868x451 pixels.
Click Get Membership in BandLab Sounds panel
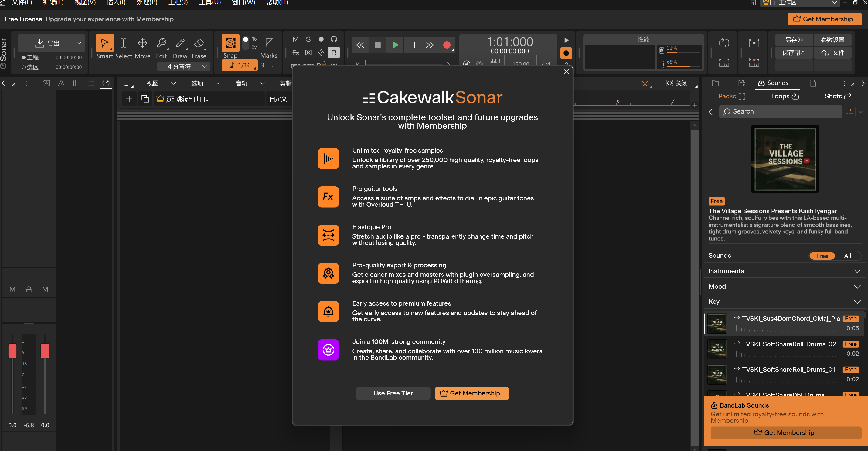click(785, 432)
